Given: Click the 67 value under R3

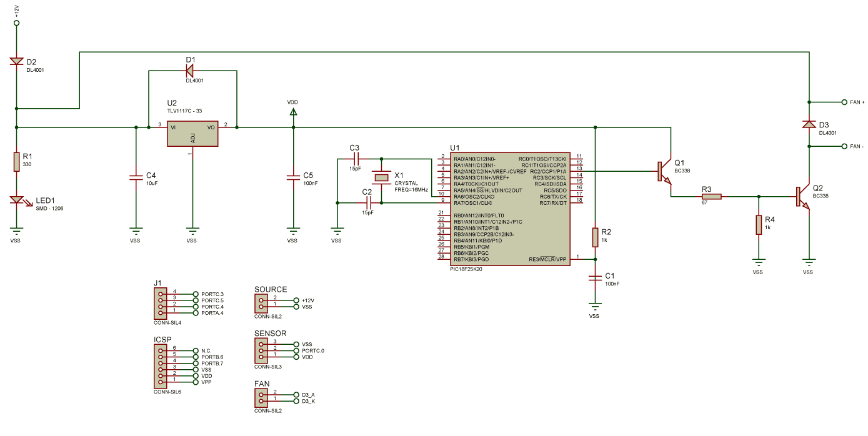Looking at the screenshot, I should click(x=704, y=202).
